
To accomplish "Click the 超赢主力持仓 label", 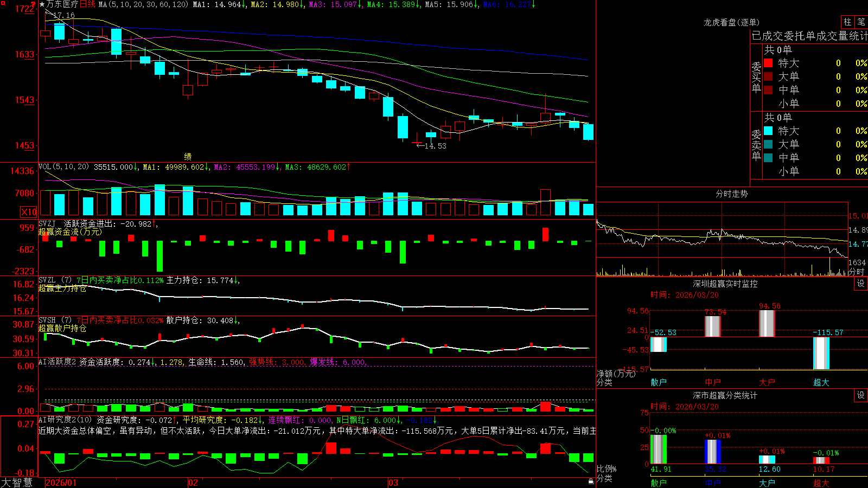I will [62, 288].
